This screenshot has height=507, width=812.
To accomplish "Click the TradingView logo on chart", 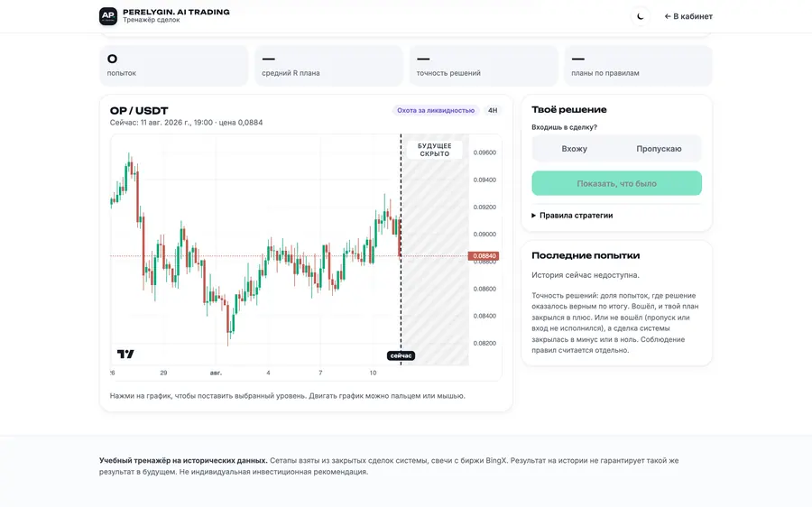I will click(x=125, y=354).
